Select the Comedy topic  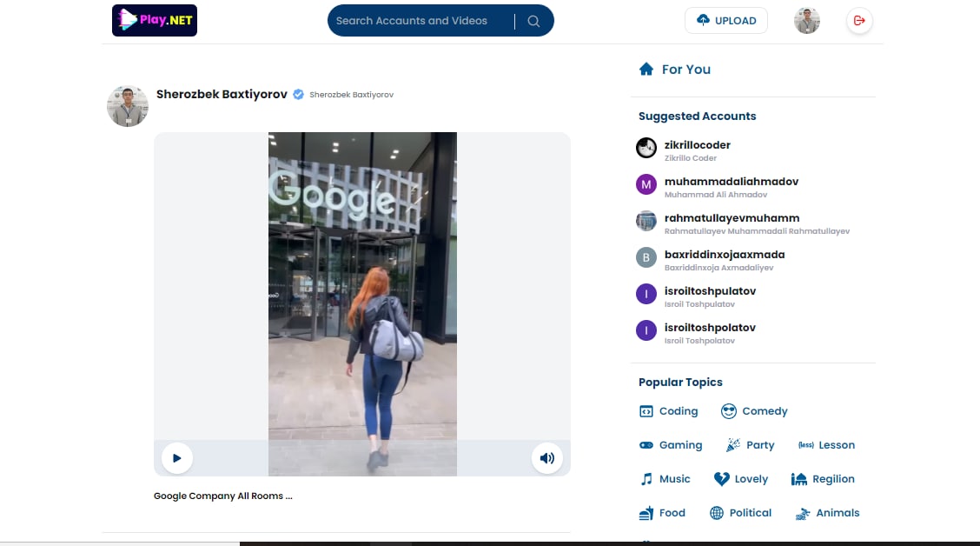pyautogui.click(x=754, y=411)
